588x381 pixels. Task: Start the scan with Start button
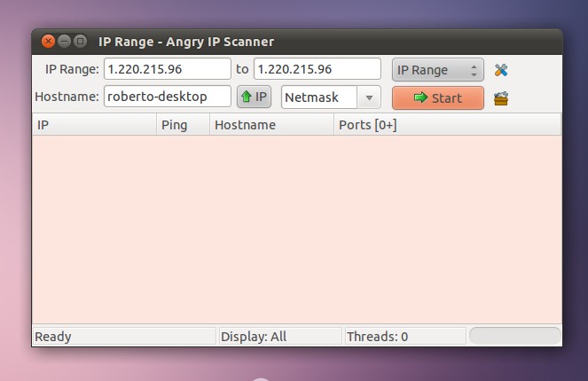pos(438,97)
